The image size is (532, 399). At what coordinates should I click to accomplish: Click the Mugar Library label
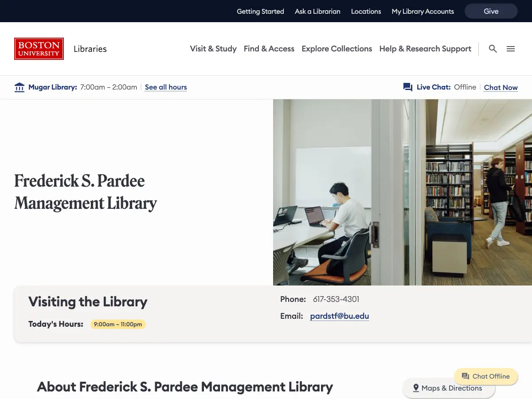click(53, 87)
